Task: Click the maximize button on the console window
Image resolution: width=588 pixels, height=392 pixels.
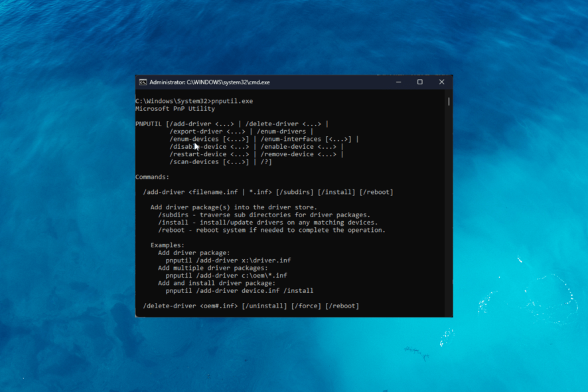Action: click(419, 82)
